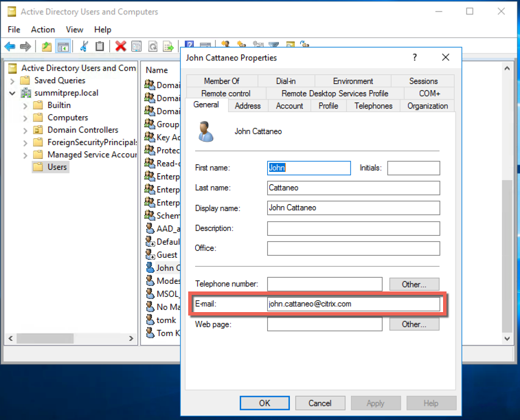520x420 pixels.
Task: Click the Description text field
Action: click(x=353, y=228)
